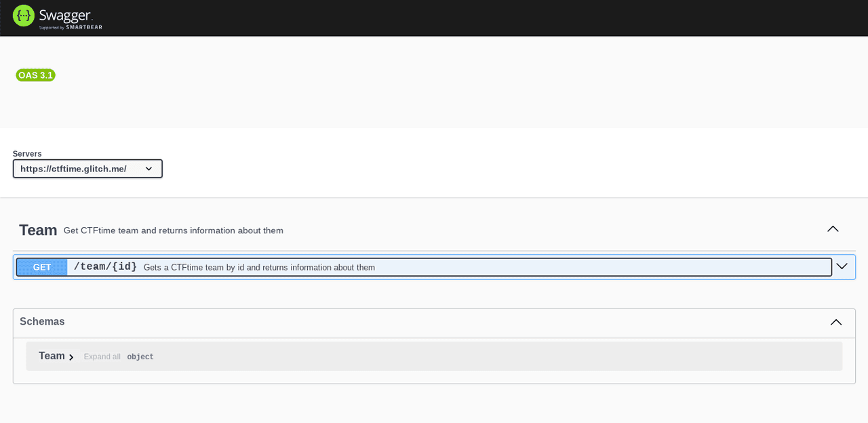Viewport: 868px width, 423px height.
Task: Click the Schemas section heading
Action: (x=42, y=321)
